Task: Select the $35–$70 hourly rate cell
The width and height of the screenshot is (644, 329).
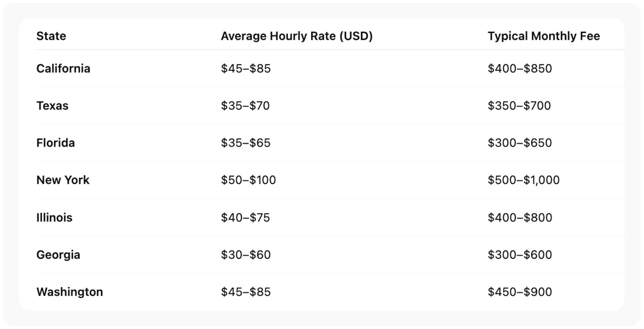Action: tap(245, 106)
